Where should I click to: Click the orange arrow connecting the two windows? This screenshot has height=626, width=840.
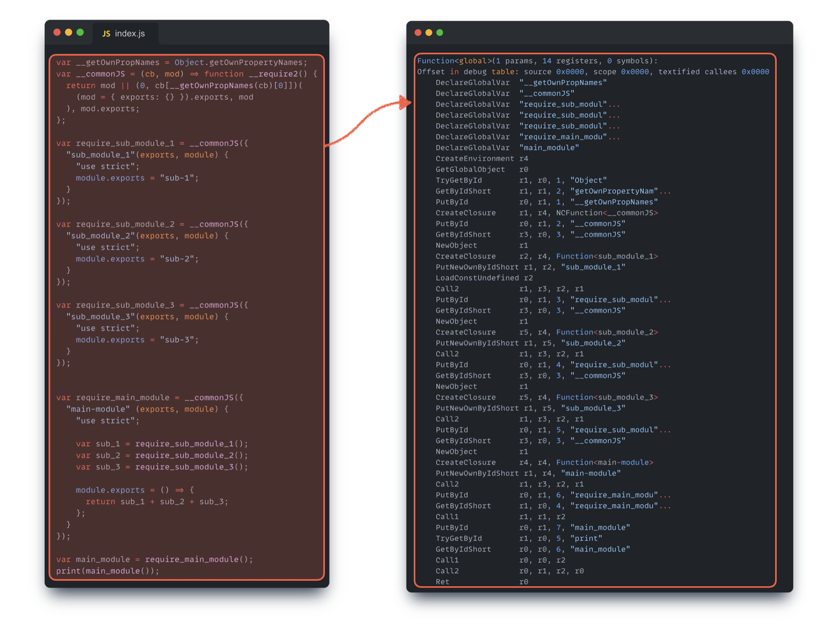point(369,123)
